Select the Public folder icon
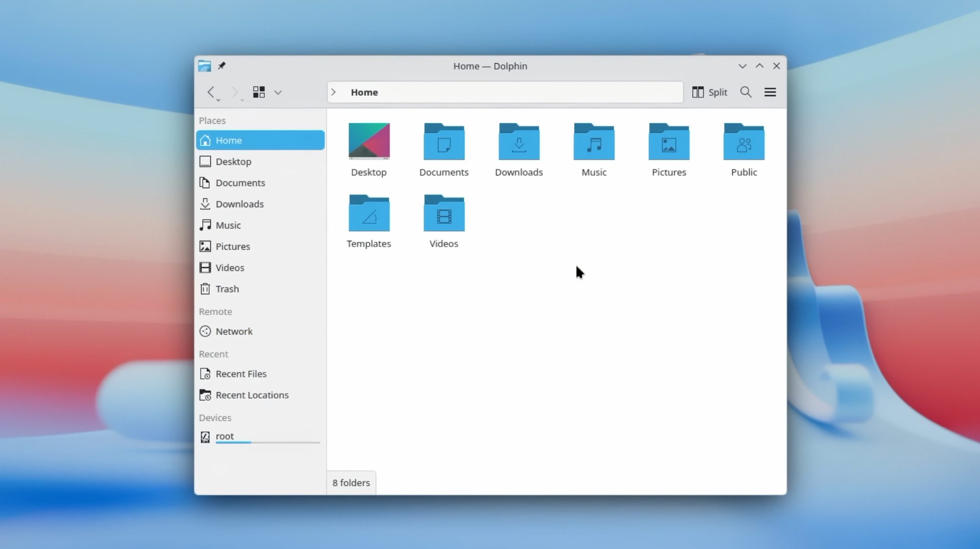 (744, 141)
